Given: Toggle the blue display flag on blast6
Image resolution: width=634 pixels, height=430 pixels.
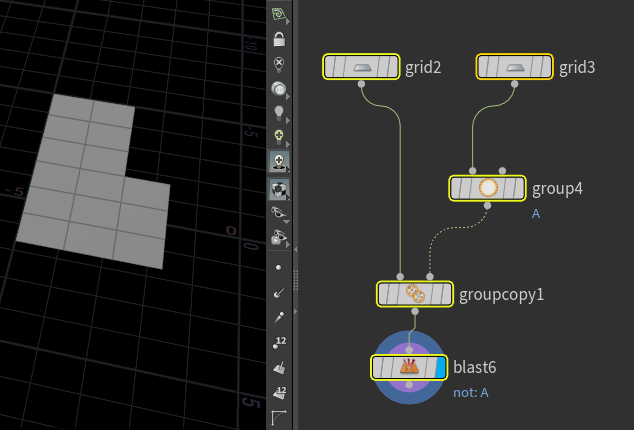Looking at the screenshot, I should click(441, 367).
